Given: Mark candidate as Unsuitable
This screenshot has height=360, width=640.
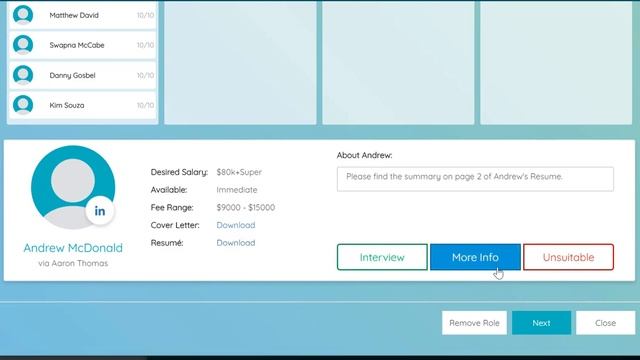Looking at the screenshot, I should pos(568,257).
